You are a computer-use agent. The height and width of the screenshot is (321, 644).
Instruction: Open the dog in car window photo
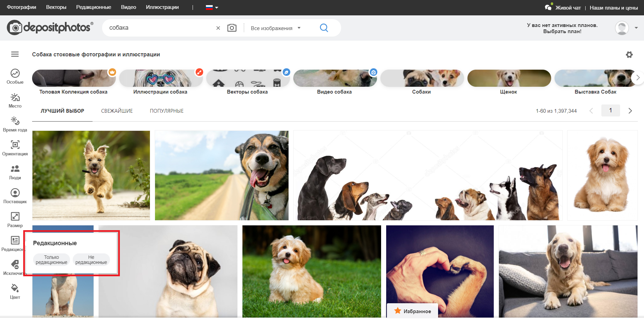click(x=222, y=176)
